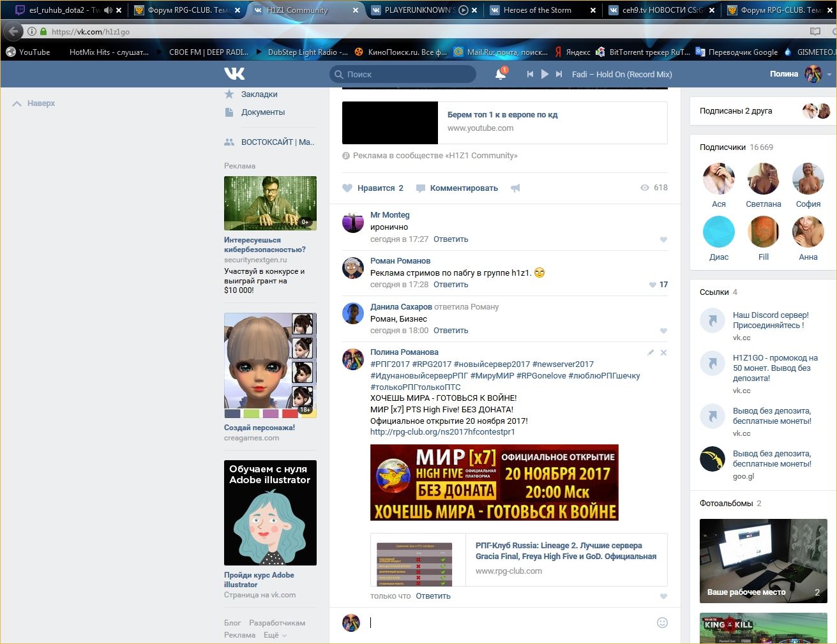This screenshot has width=837, height=644.
Task: Switch to the esl_ruhub_dota2 tab
Action: (66, 10)
